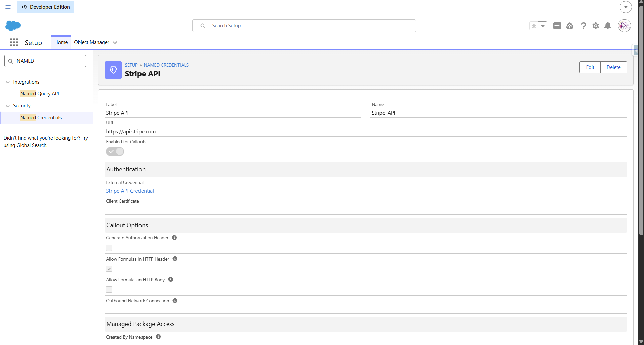Open the user profile avatar

(x=625, y=26)
